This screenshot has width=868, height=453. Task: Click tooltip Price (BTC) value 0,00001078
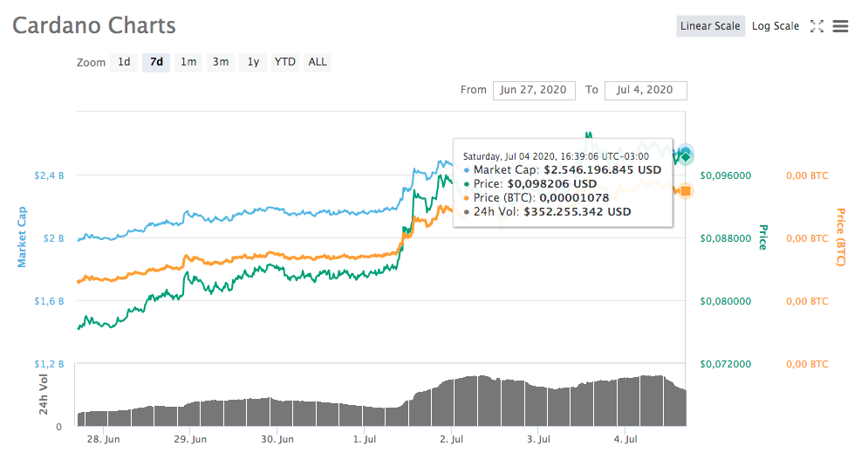pyautogui.click(x=574, y=198)
